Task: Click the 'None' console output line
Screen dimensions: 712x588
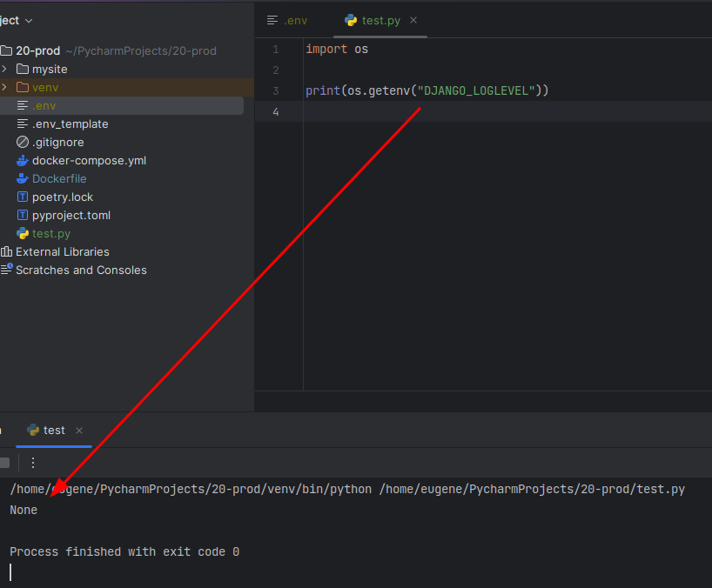Action: pyautogui.click(x=24, y=510)
